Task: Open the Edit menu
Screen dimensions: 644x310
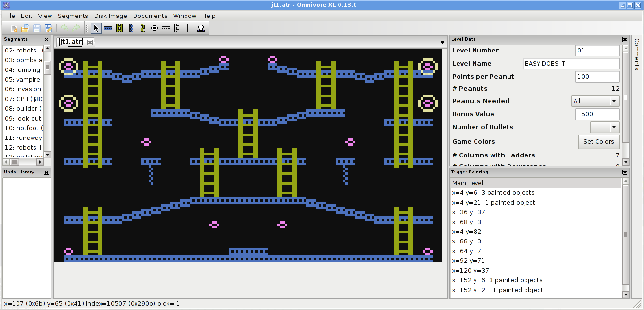Action: [x=27, y=16]
